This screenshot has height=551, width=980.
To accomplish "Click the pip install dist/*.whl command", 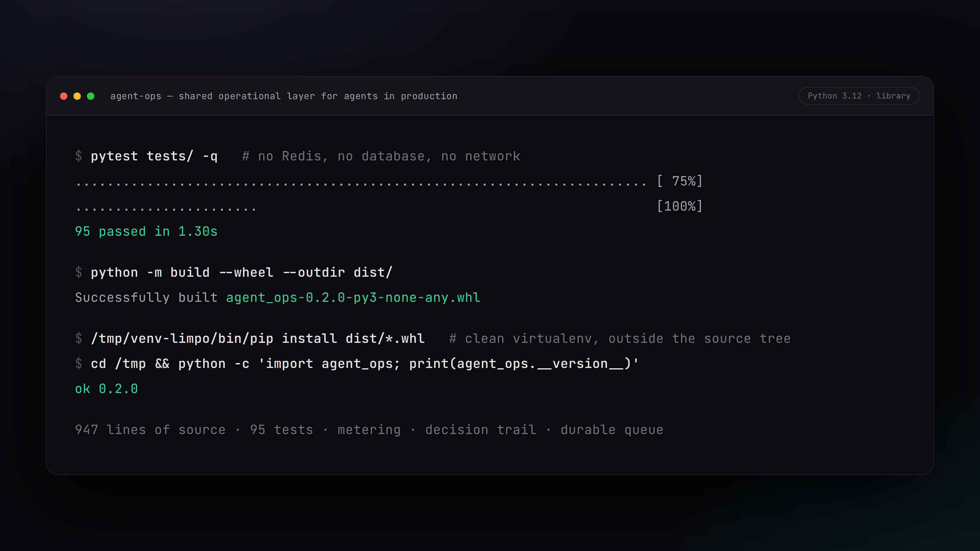I will click(x=258, y=339).
